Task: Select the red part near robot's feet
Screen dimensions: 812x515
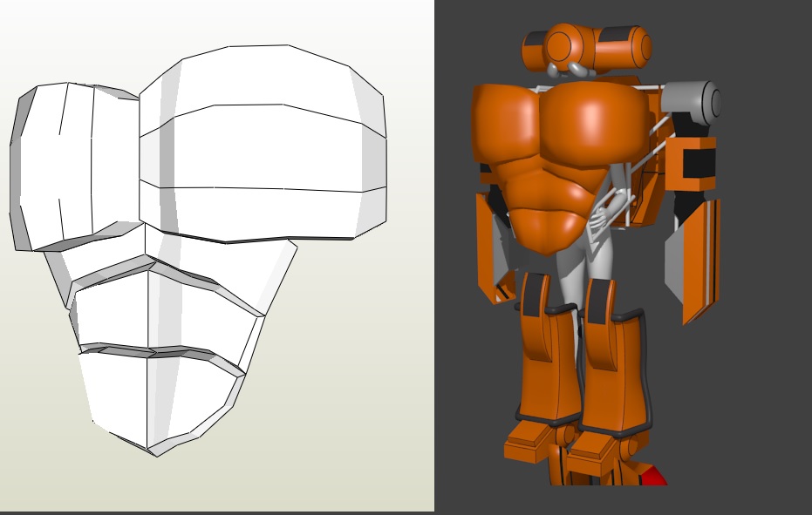Action: (x=654, y=476)
